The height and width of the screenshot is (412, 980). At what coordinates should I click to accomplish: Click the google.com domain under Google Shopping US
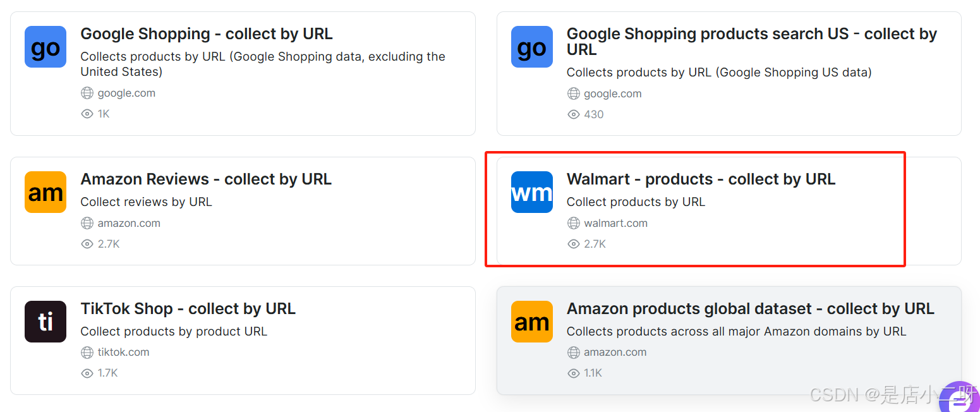pyautogui.click(x=612, y=94)
